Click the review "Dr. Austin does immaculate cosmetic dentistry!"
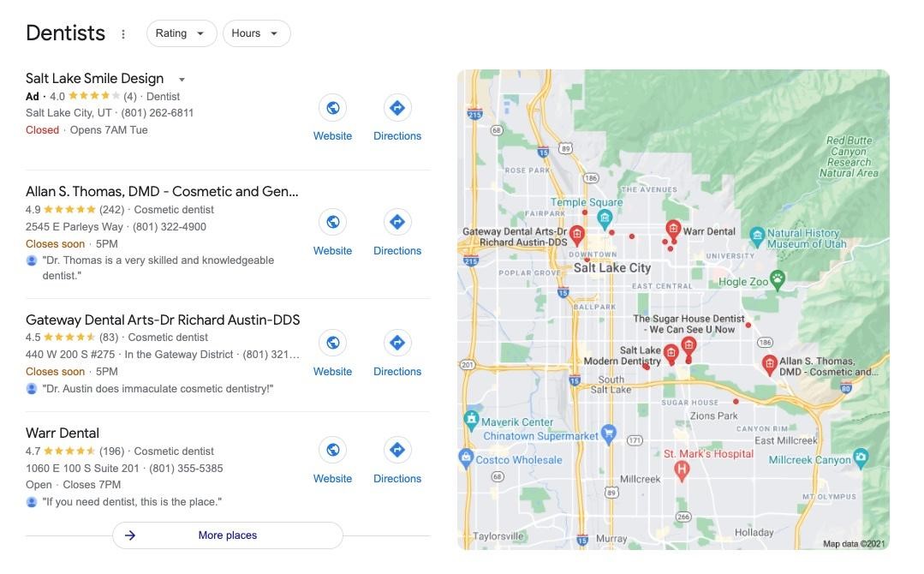The image size is (924, 574). pyautogui.click(x=158, y=389)
